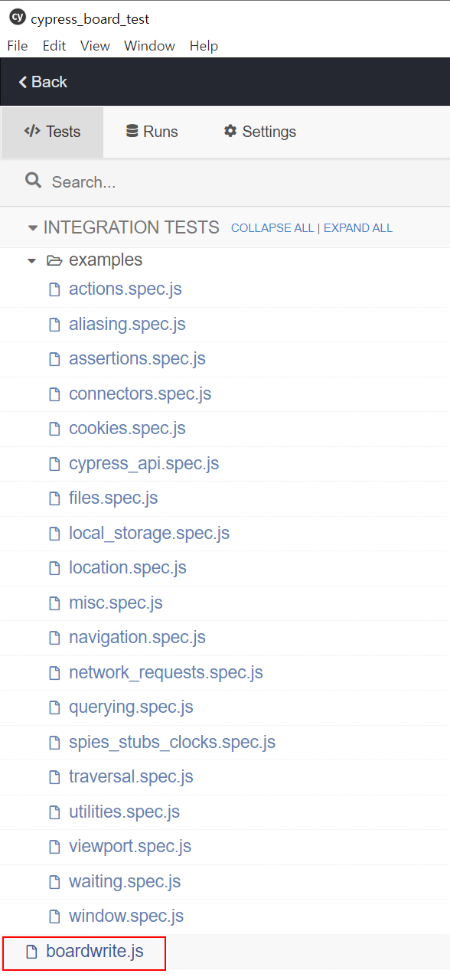Click the examples folder icon

54,260
